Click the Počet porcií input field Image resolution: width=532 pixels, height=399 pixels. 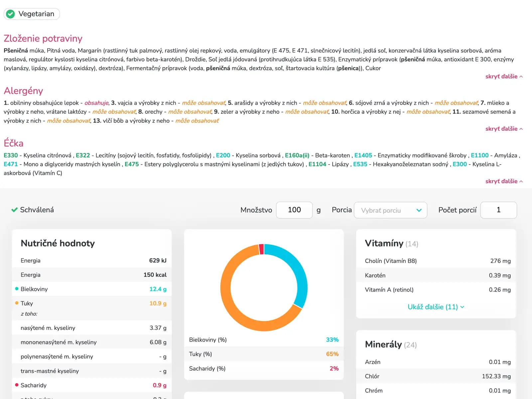(498, 210)
